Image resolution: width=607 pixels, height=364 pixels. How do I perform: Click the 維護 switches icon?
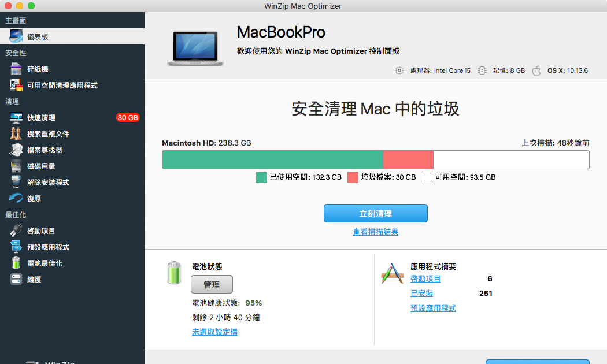16,279
